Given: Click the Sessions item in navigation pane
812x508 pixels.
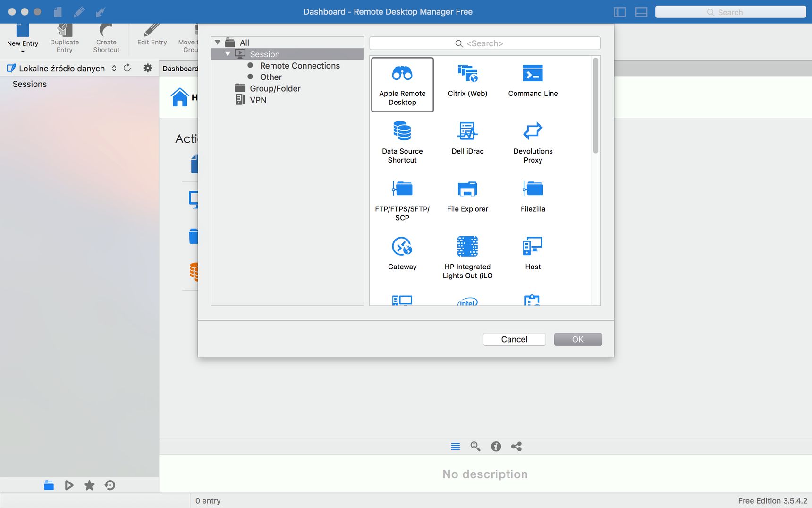Looking at the screenshot, I should [30, 84].
